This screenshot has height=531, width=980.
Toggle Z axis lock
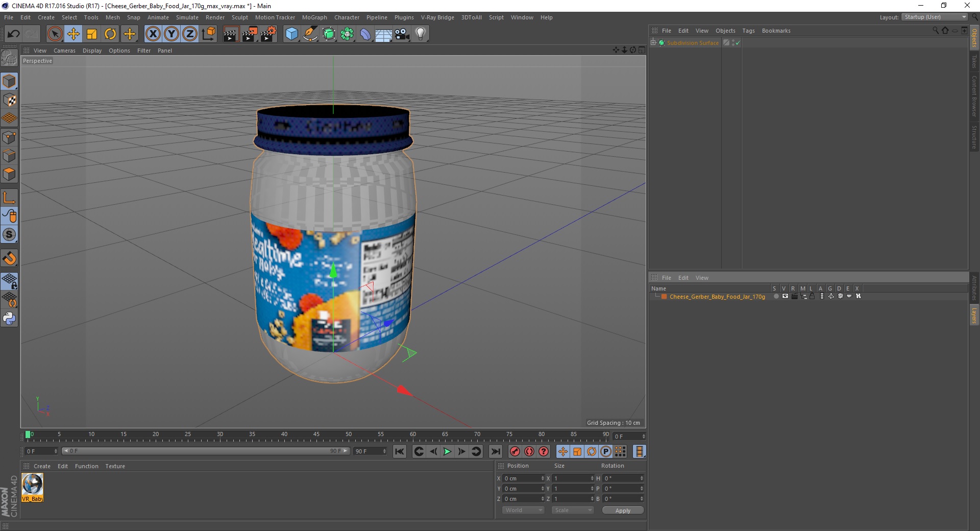click(x=190, y=34)
